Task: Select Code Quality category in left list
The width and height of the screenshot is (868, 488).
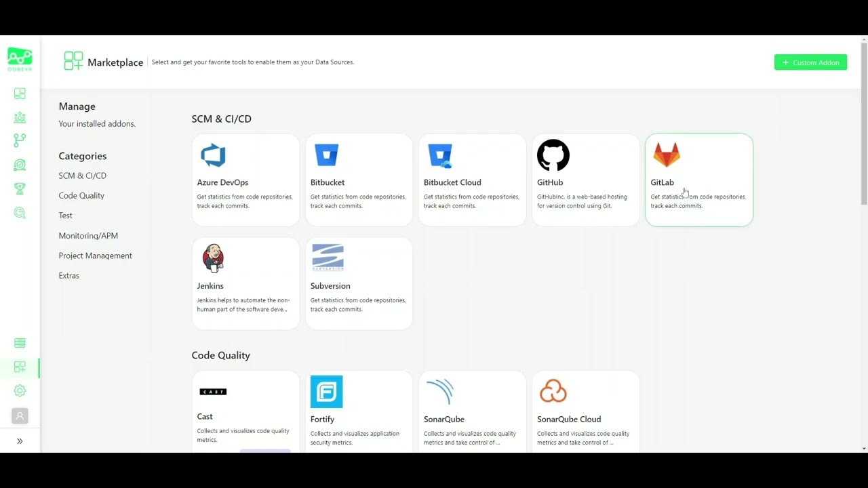Action: (81, 196)
